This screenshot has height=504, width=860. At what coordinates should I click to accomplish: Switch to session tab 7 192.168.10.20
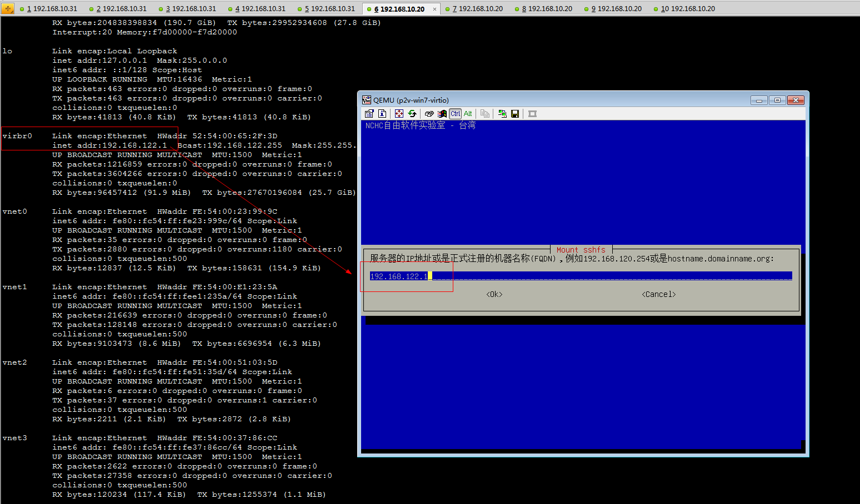[473, 9]
